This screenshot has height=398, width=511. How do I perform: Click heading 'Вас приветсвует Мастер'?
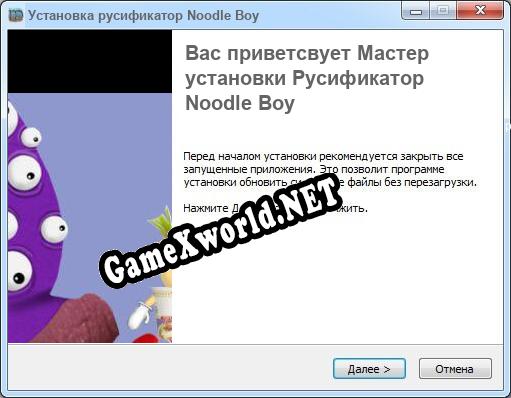[307, 54]
